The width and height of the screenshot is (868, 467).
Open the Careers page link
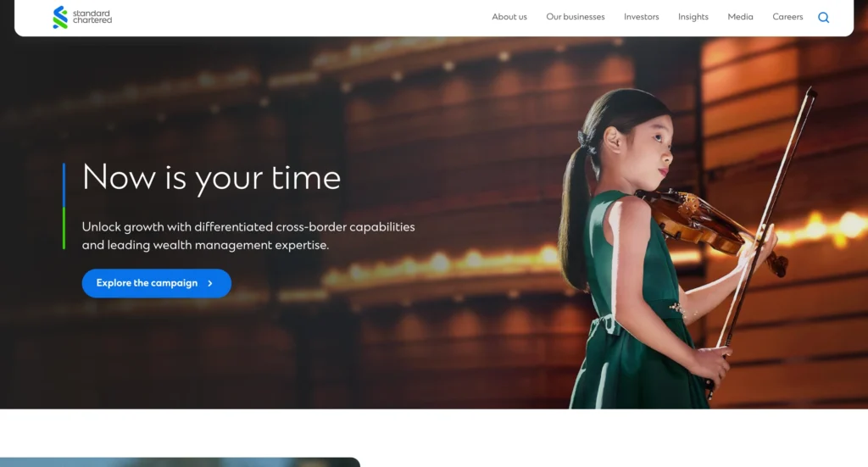point(787,17)
